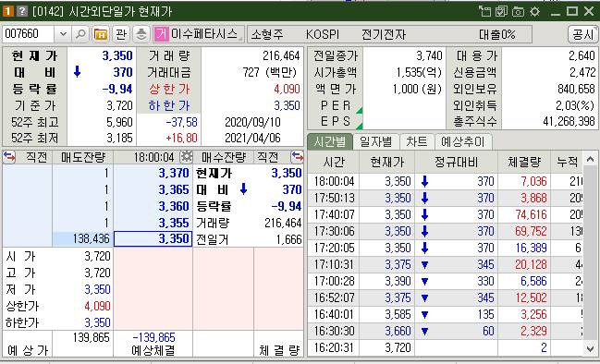Click green corner marker on PER cell
This screenshot has width=600, height=364.
pos(359,111)
